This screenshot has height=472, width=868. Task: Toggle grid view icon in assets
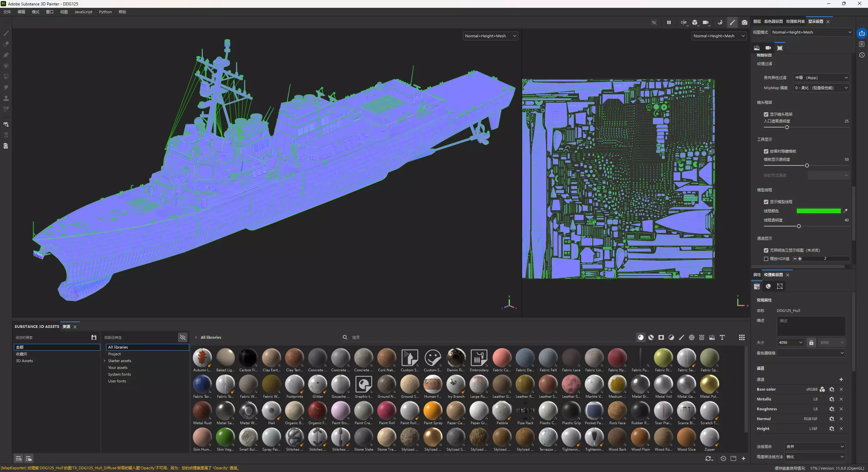click(x=742, y=337)
